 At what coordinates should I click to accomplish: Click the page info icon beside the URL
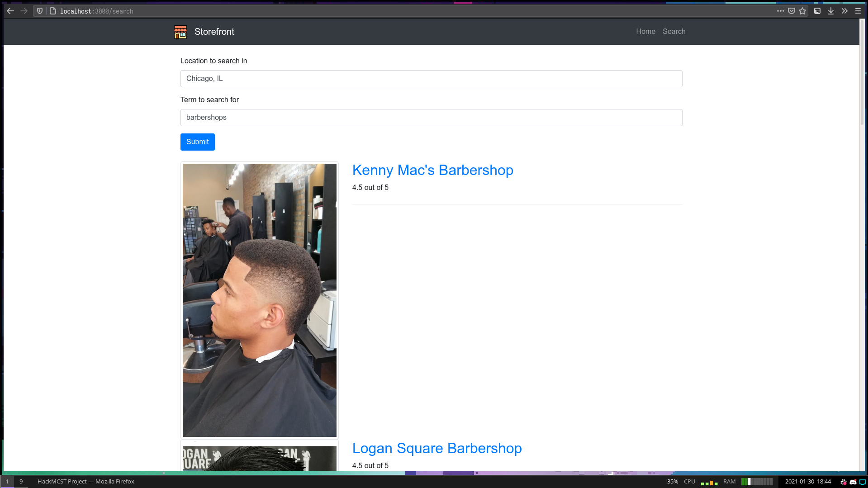click(x=53, y=11)
